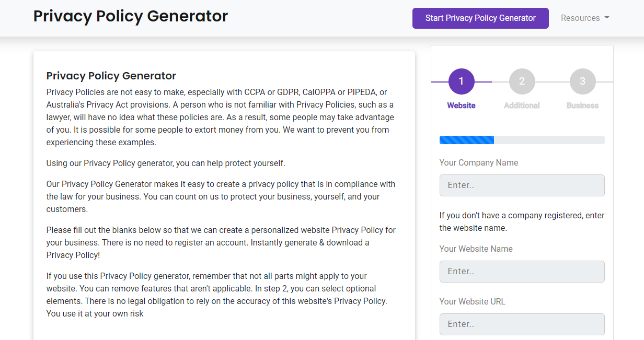The height and width of the screenshot is (340, 644).
Task: Click the caret arrow beside Resources
Action: point(607,18)
